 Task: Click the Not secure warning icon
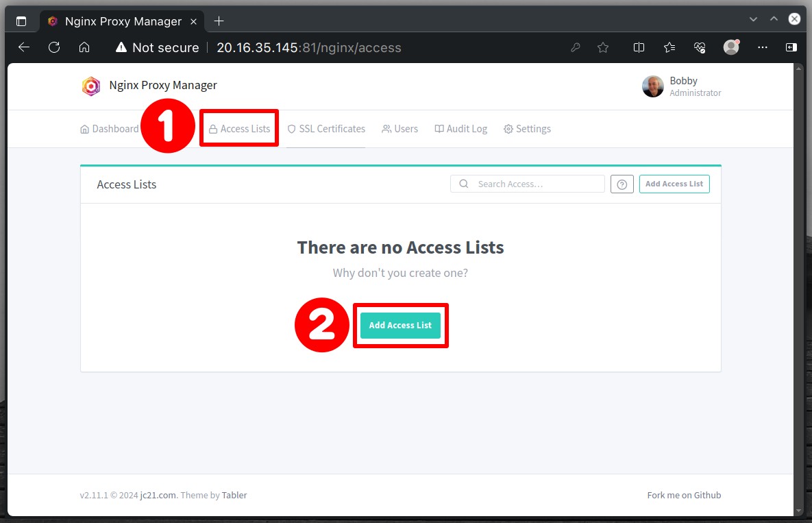121,48
